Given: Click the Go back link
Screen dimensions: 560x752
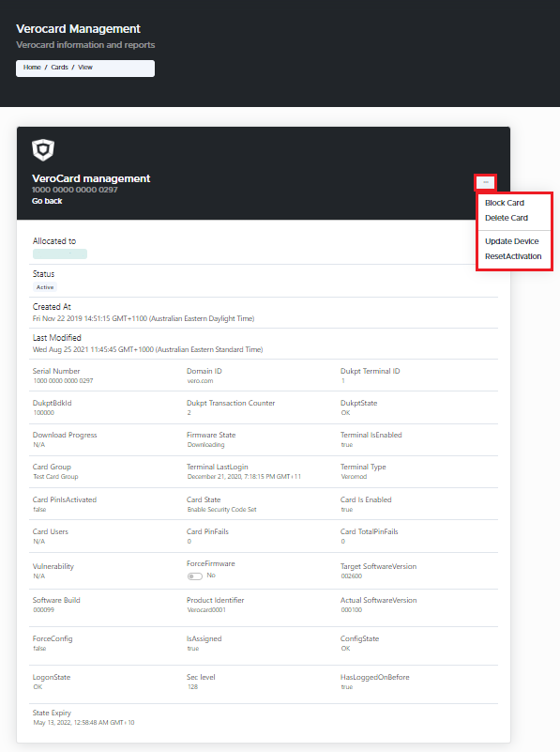Looking at the screenshot, I should click(x=46, y=201).
